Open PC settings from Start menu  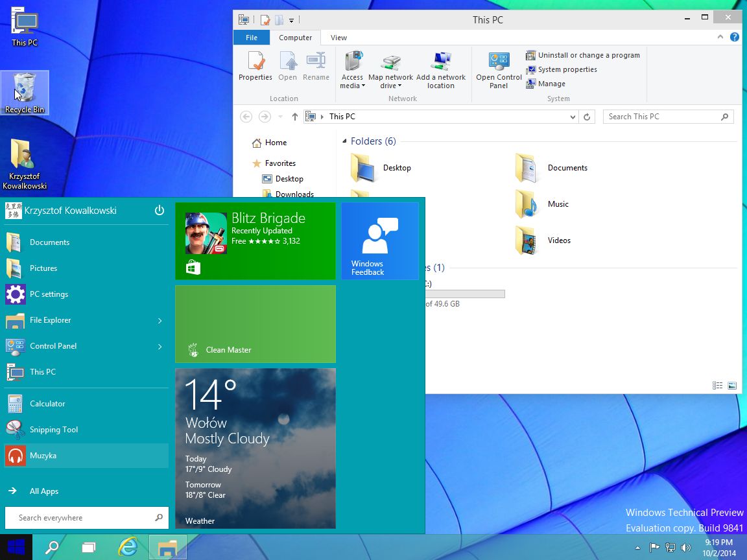86,294
